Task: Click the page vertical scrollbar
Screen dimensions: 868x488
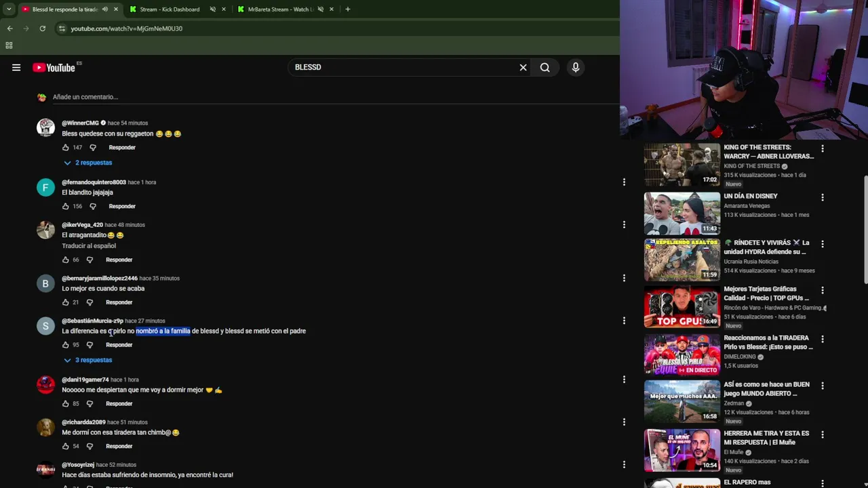Action: [x=865, y=230]
